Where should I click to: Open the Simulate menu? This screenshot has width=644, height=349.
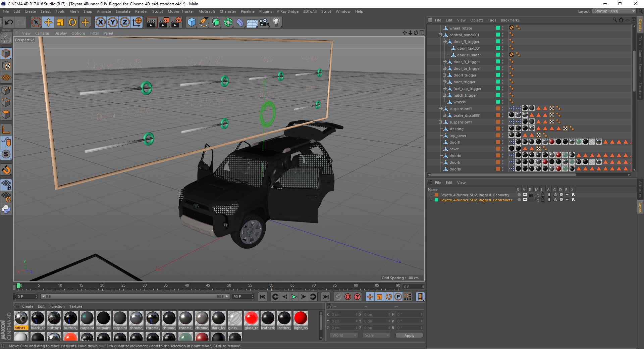click(123, 11)
